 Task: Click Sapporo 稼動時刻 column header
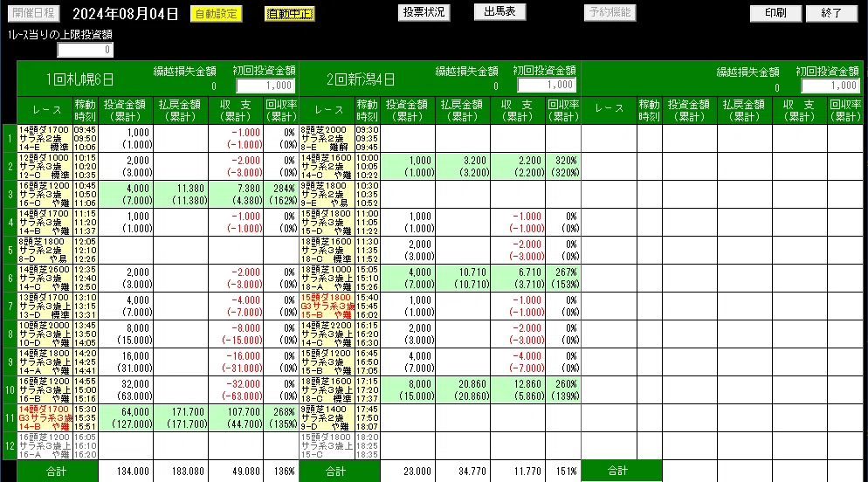[86, 110]
